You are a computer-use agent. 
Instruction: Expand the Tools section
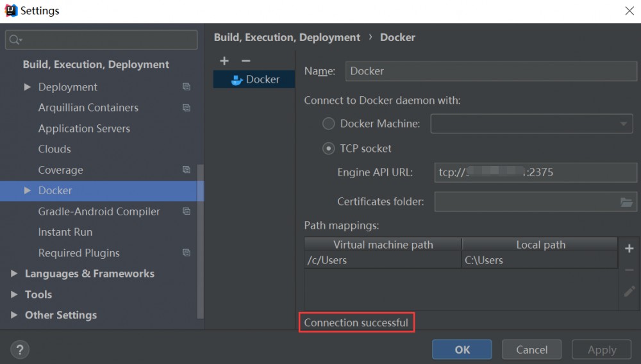tap(14, 294)
